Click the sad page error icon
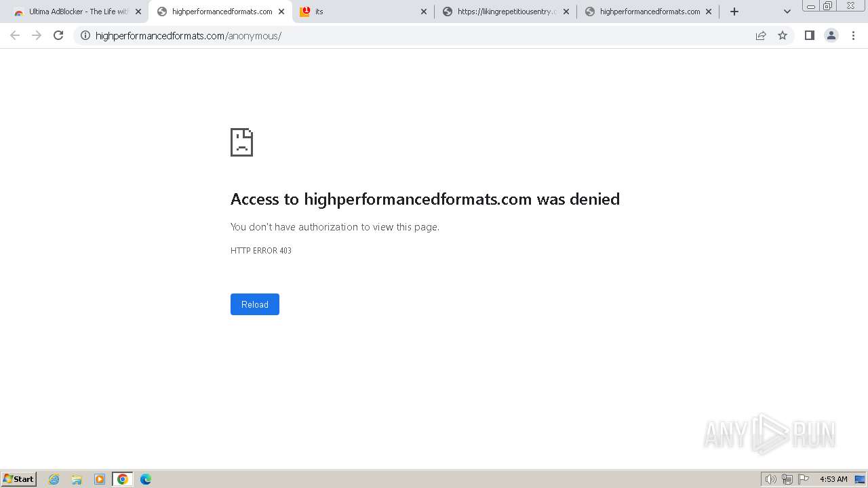Viewport: 868px width, 488px height. (241, 142)
